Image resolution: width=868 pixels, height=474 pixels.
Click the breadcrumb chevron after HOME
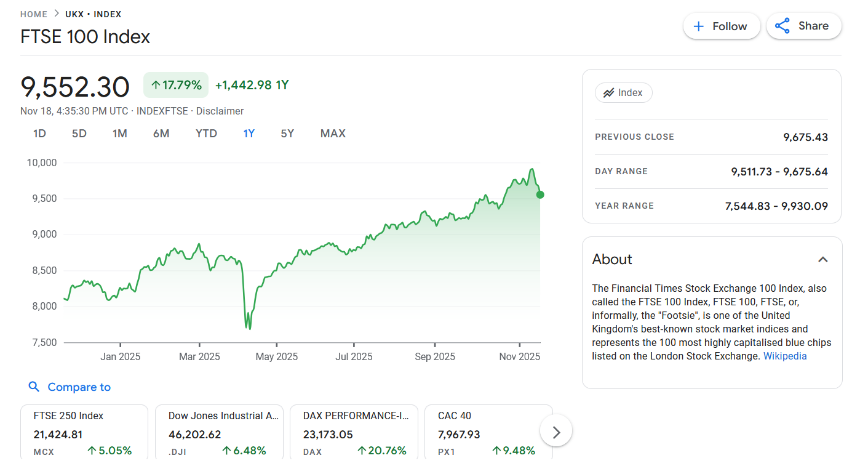(x=56, y=14)
